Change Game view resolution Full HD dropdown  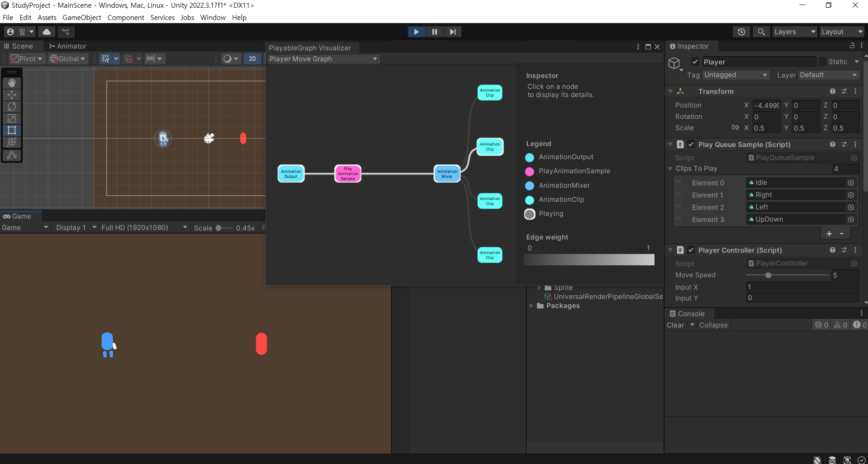coord(144,228)
